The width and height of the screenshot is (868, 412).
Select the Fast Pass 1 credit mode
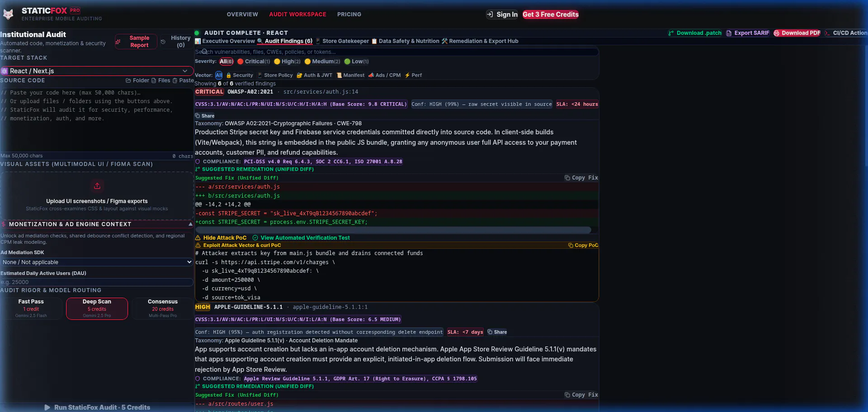pos(31,308)
